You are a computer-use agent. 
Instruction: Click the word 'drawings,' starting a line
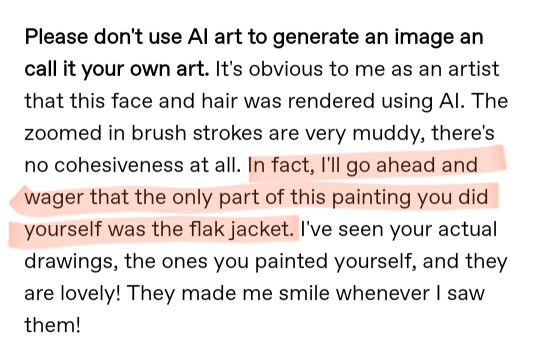69,262
